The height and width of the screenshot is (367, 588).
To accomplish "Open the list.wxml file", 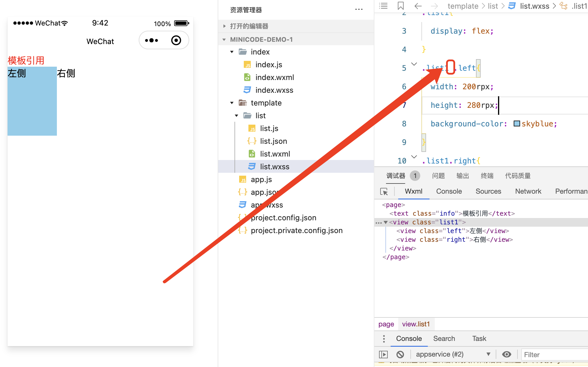I will (x=275, y=154).
